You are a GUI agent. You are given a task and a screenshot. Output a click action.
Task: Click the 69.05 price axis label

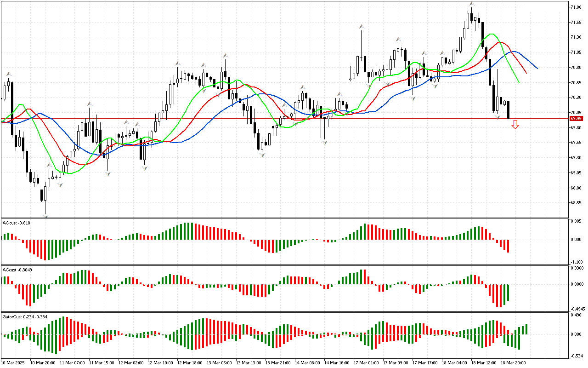[576, 173]
